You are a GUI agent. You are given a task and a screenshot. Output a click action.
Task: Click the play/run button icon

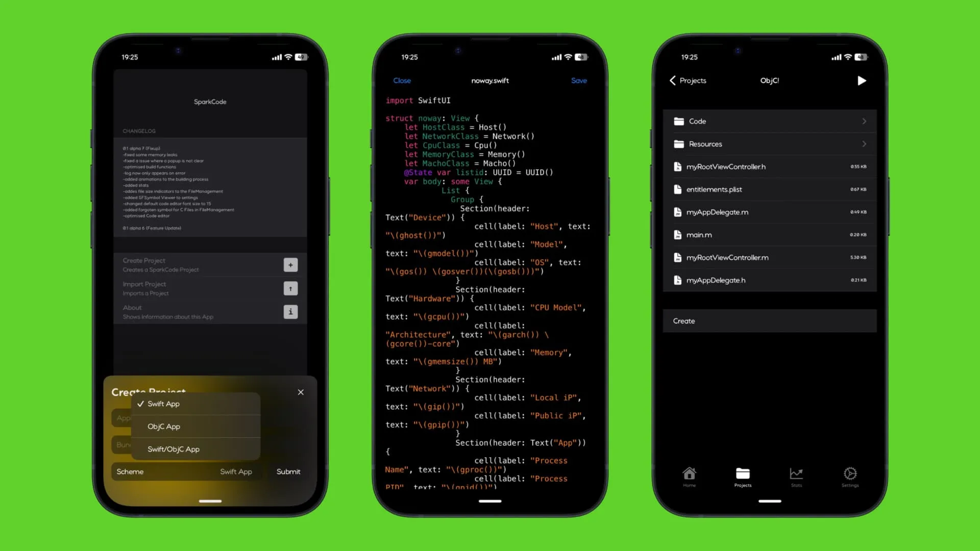[x=862, y=81]
